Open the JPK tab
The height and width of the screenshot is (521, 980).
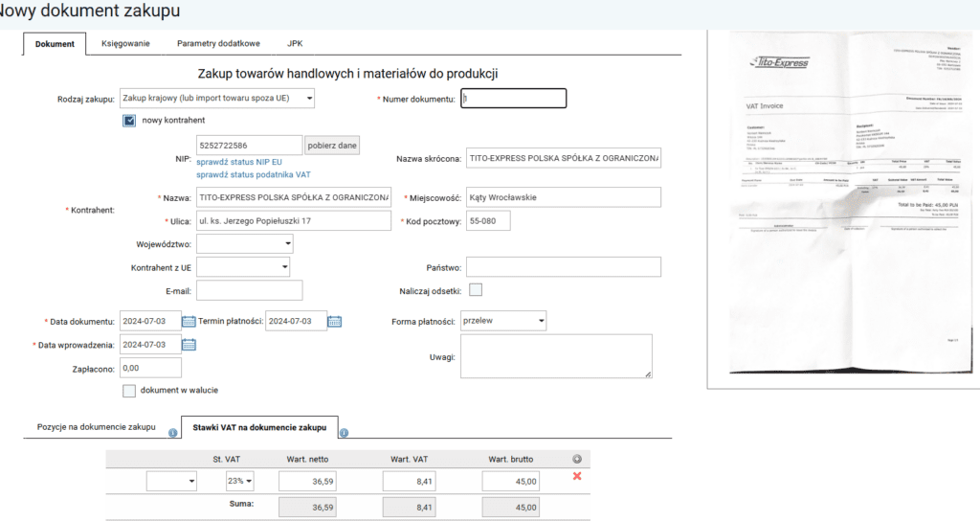[x=296, y=44]
